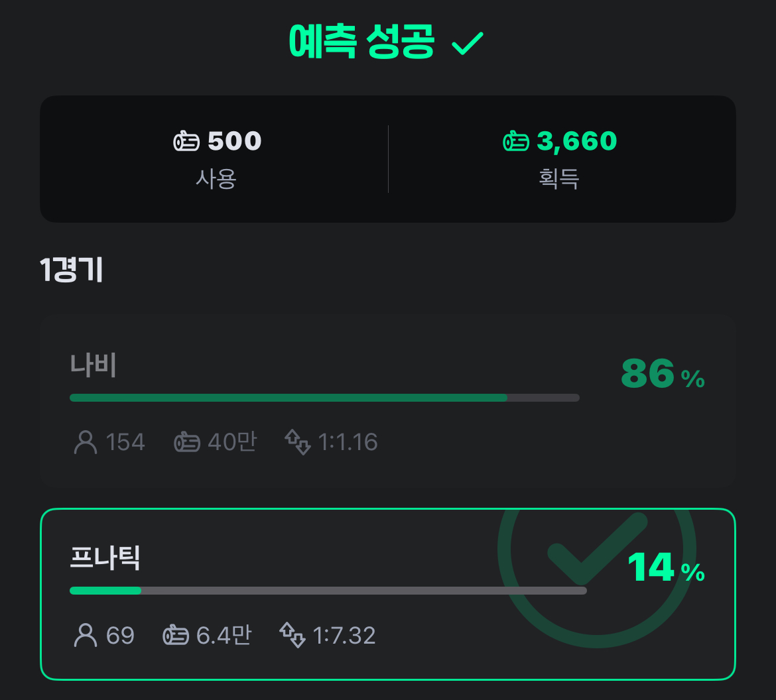Image resolution: width=776 pixels, height=700 pixels.
Task: Click the checkmark icon beside 예측 성공
Action: 468,44
